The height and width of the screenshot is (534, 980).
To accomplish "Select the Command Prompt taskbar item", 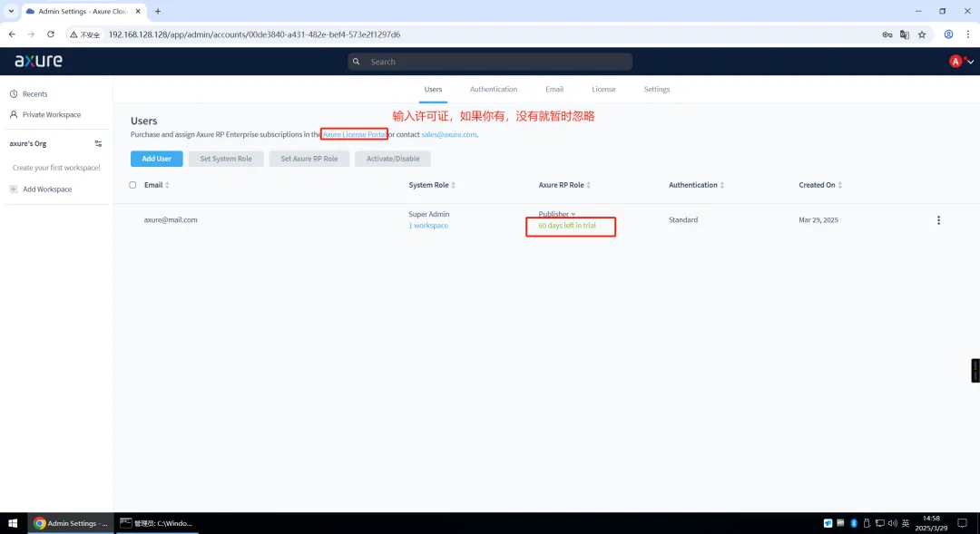I will 157,523.
